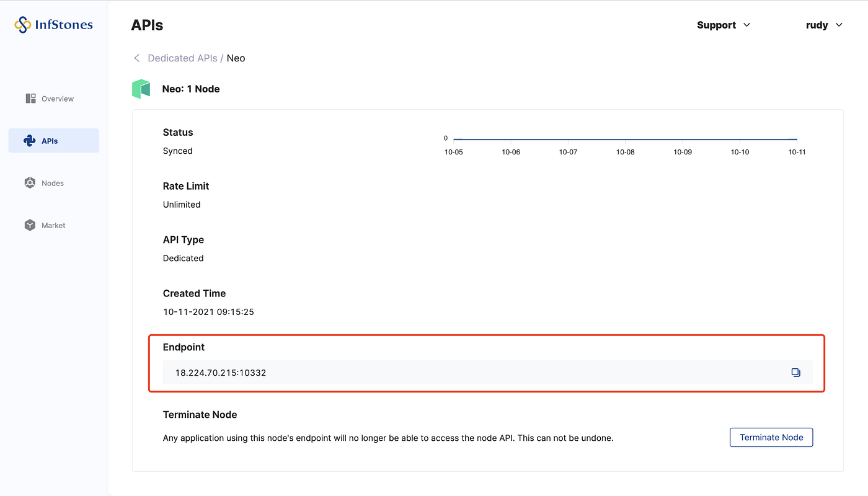
Task: Click the green Neo logo icon
Action: click(x=141, y=89)
